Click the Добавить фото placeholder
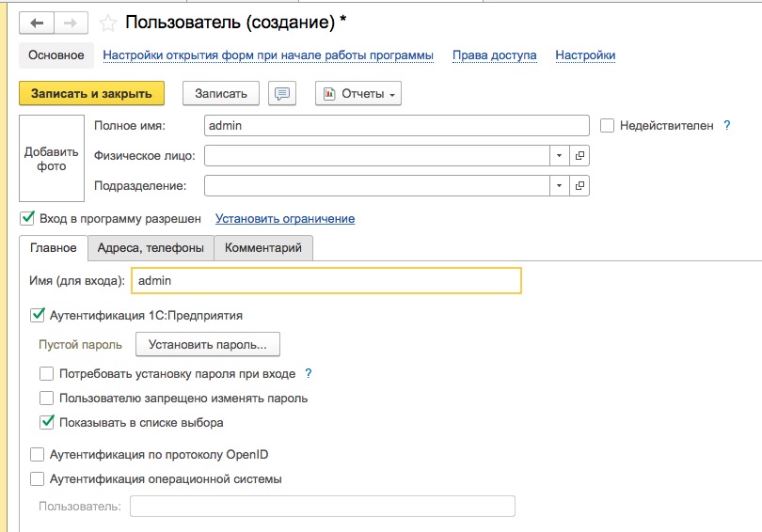762x532 pixels. coord(52,158)
